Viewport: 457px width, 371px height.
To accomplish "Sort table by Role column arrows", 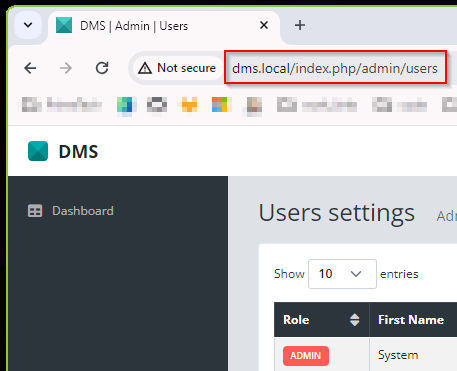I will pyautogui.click(x=355, y=320).
